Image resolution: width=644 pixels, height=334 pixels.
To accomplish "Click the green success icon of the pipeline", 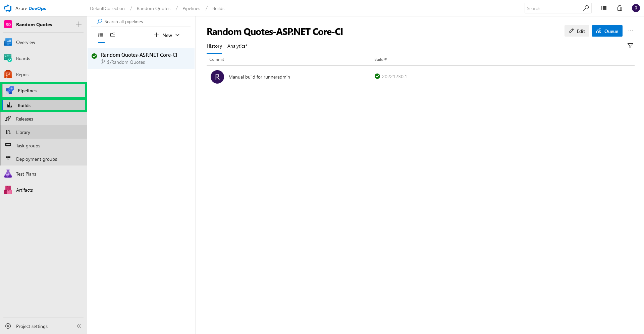I will point(94,56).
